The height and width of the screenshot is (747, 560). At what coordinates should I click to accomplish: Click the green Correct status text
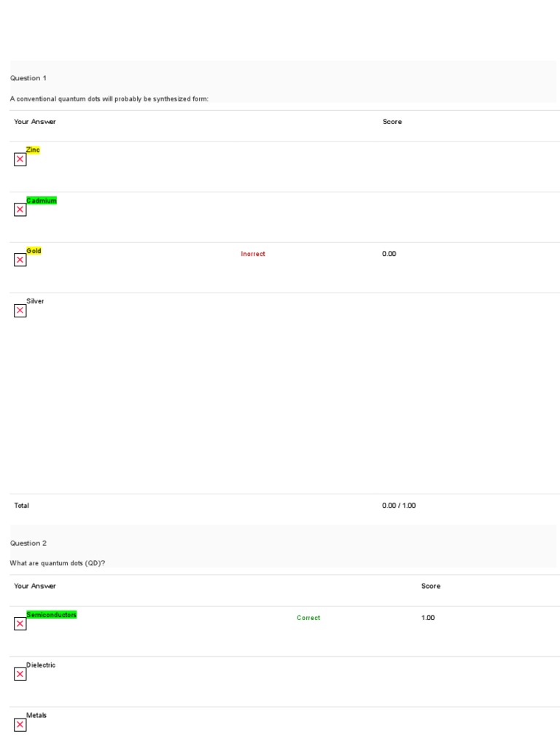point(308,618)
